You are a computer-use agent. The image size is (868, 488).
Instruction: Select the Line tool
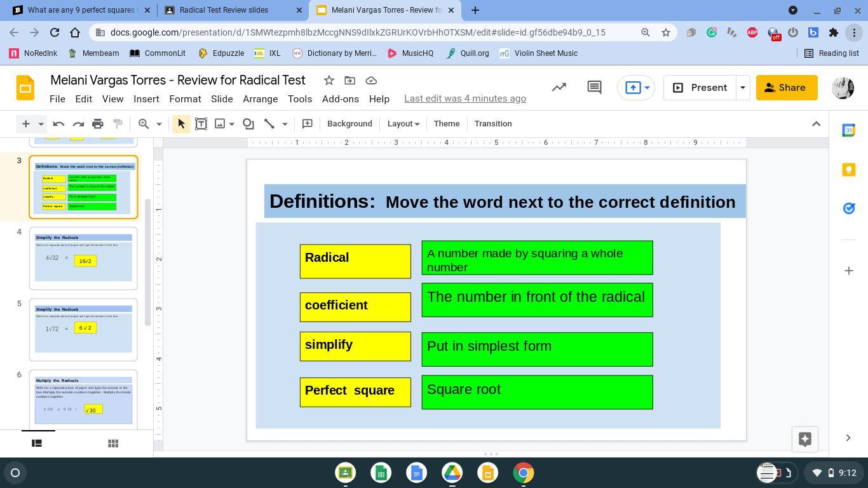pyautogui.click(x=269, y=124)
